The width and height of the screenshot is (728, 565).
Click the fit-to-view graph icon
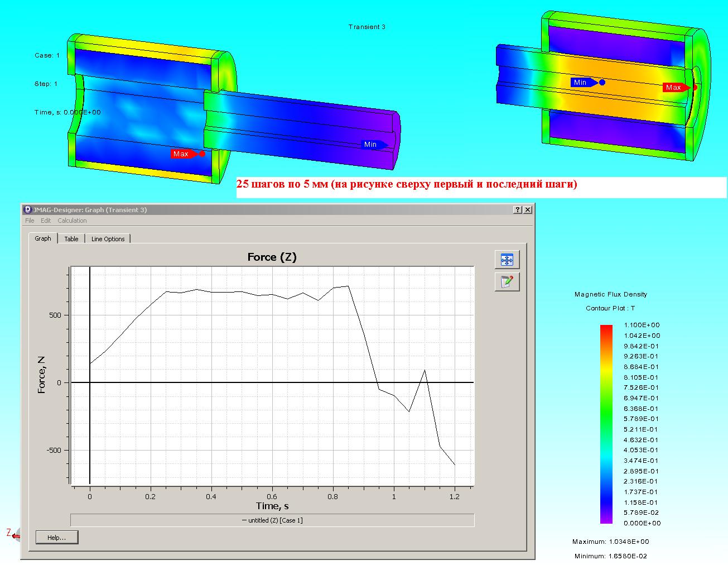coord(507,260)
